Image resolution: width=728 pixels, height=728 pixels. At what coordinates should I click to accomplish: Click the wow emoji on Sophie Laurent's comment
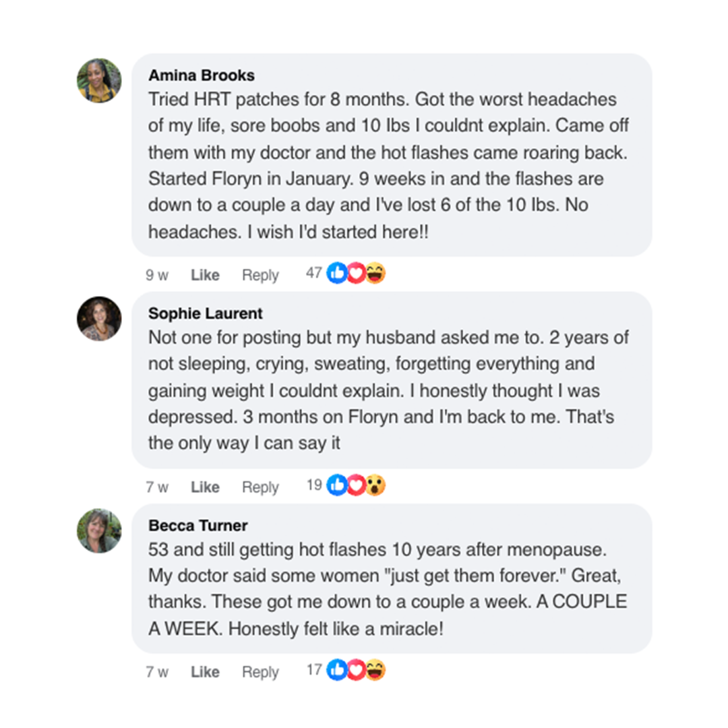375,485
